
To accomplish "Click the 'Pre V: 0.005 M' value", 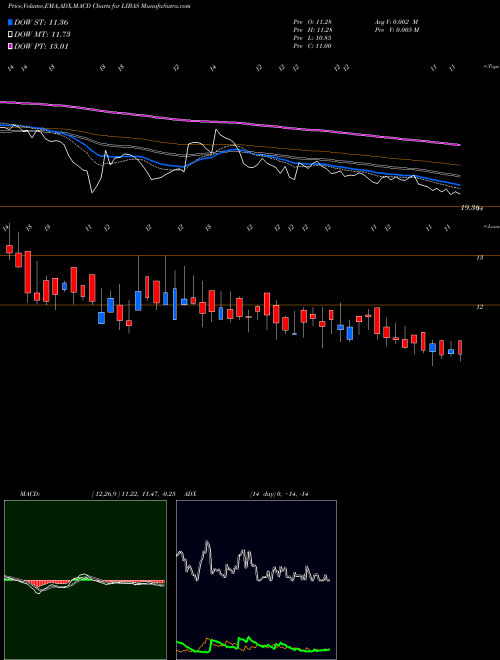I will [398, 30].
